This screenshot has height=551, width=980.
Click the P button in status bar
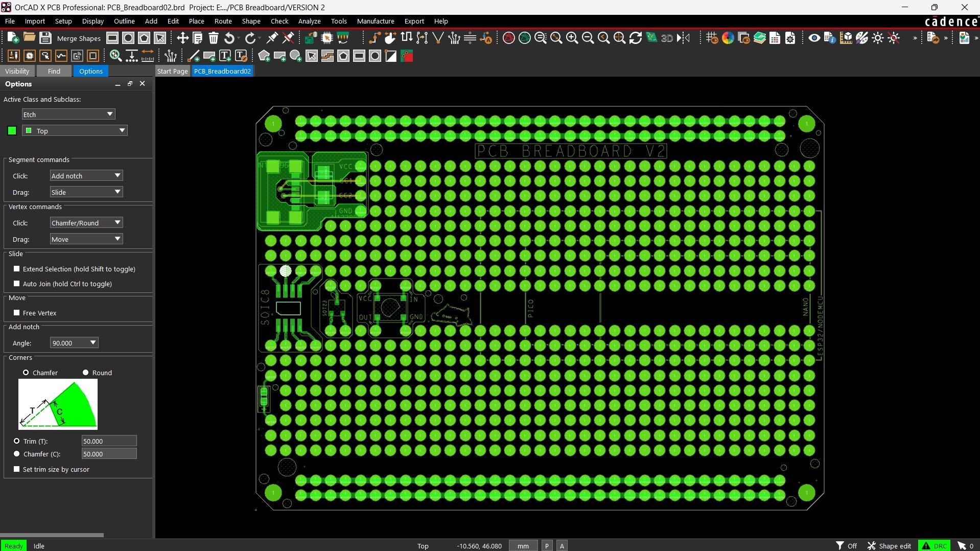click(x=547, y=546)
